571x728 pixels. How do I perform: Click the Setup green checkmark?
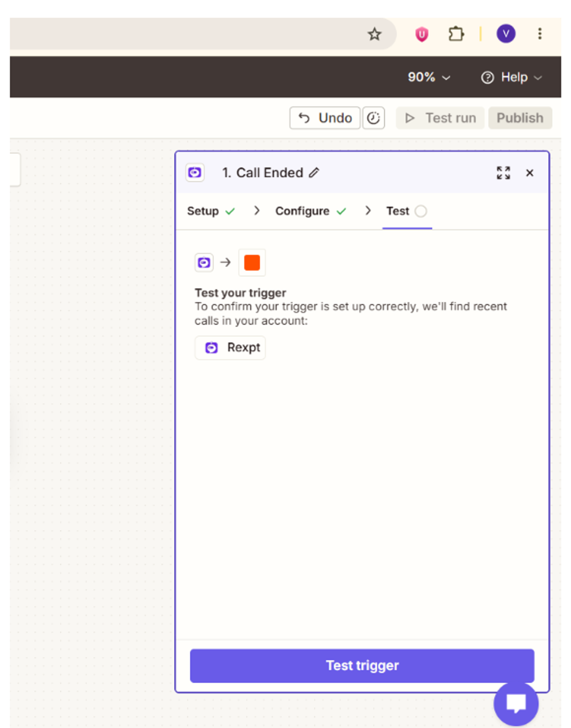[230, 211]
